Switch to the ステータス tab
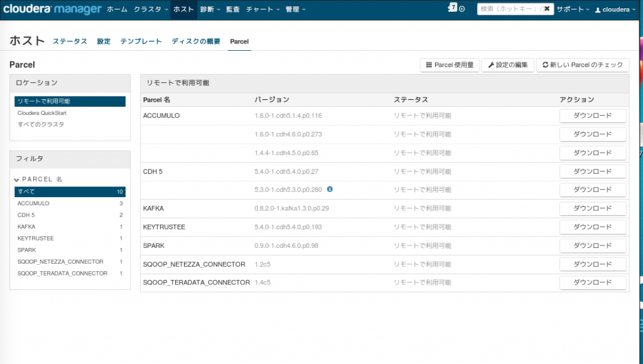The width and height of the screenshot is (643, 364). [70, 41]
